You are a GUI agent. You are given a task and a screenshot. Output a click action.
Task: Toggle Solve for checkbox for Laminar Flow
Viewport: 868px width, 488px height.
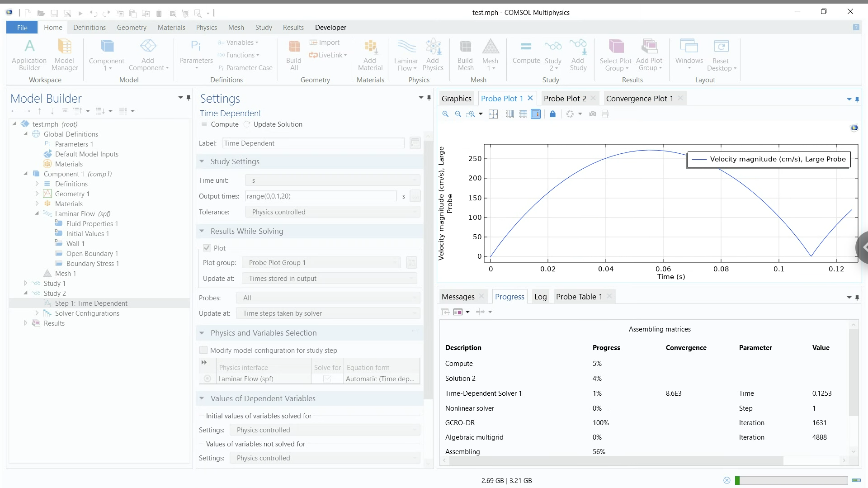[x=327, y=379]
